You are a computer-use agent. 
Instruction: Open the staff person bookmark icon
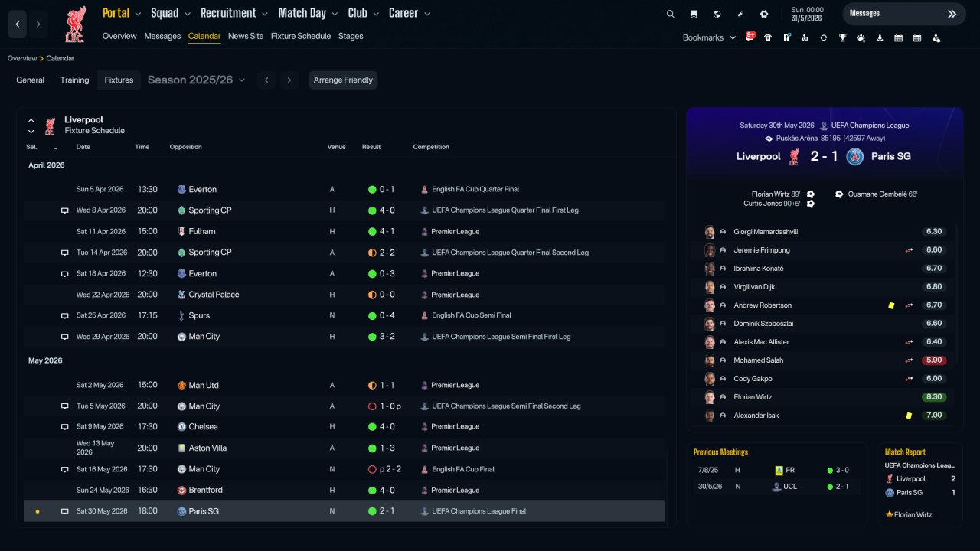[936, 37]
